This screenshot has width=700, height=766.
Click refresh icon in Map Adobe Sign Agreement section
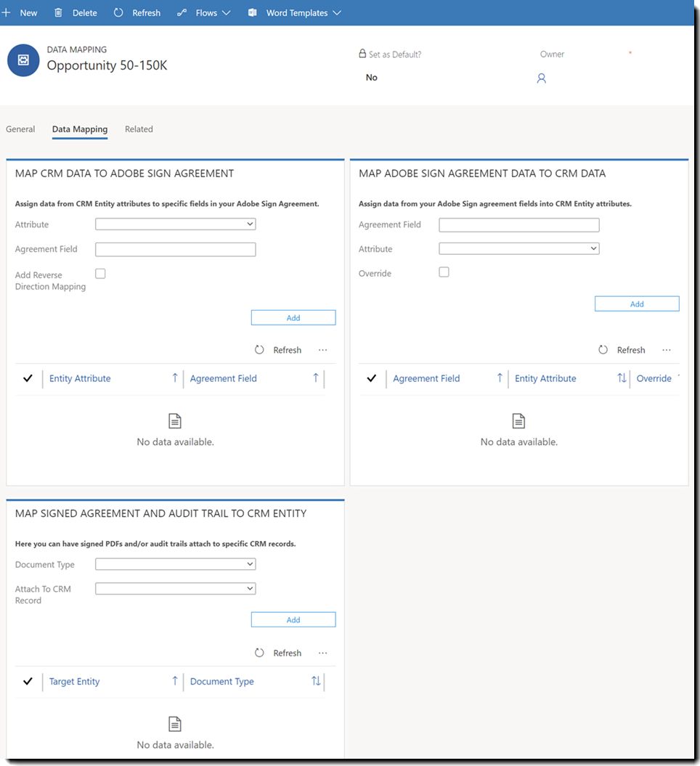click(603, 350)
